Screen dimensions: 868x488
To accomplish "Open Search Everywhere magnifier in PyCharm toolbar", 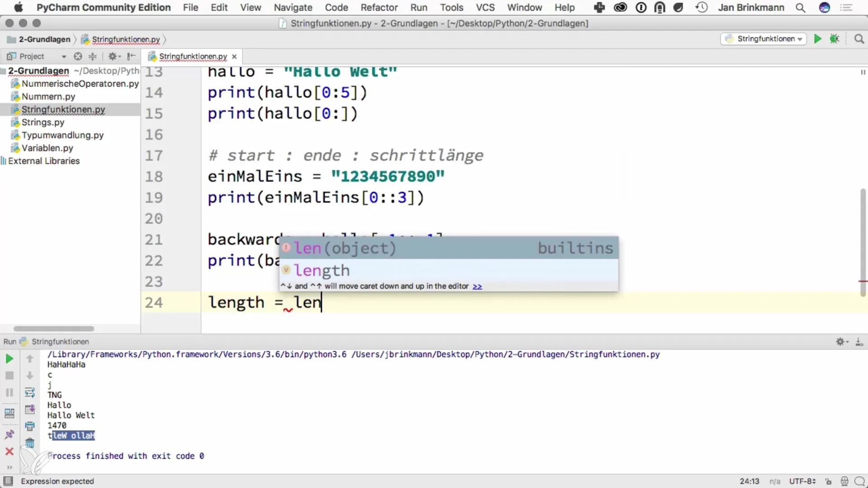I will click(x=859, y=39).
